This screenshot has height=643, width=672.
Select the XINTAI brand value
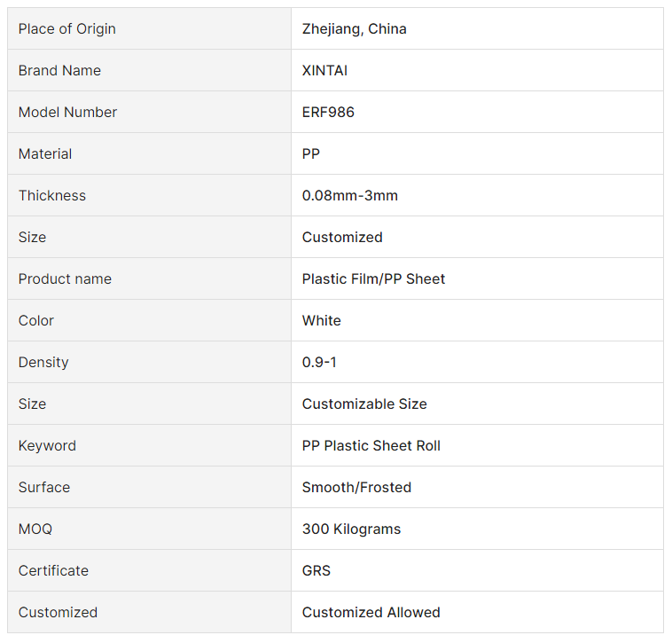pos(324,71)
